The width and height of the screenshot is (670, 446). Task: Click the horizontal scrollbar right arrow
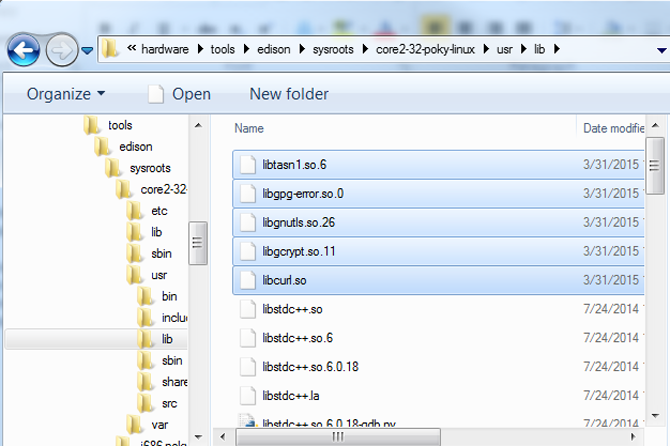633,437
